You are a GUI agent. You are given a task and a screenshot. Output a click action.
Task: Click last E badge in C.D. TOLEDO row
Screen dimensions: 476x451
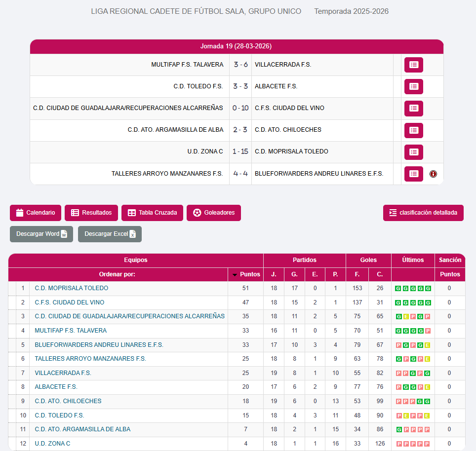tap(427, 416)
